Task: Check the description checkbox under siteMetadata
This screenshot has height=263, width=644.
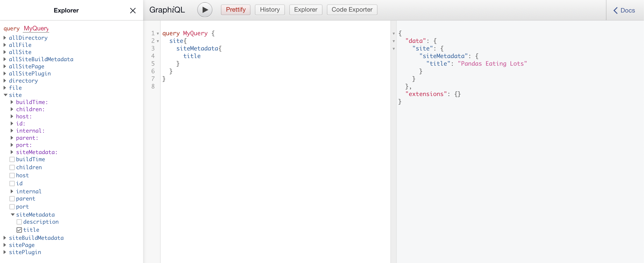Action: point(19,221)
